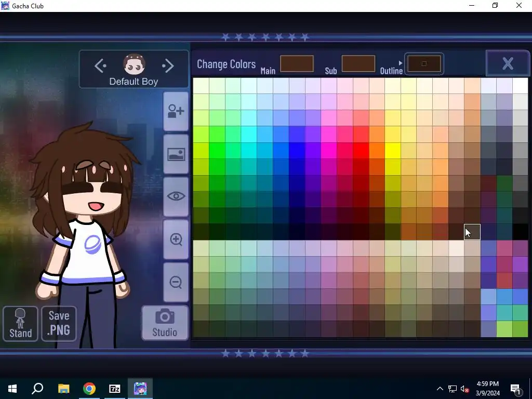
Task: Pick the pure white swatch in the top corner
Action: click(x=520, y=86)
